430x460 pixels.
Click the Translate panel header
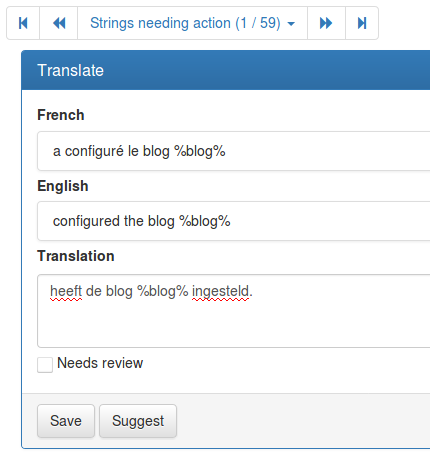click(x=226, y=70)
